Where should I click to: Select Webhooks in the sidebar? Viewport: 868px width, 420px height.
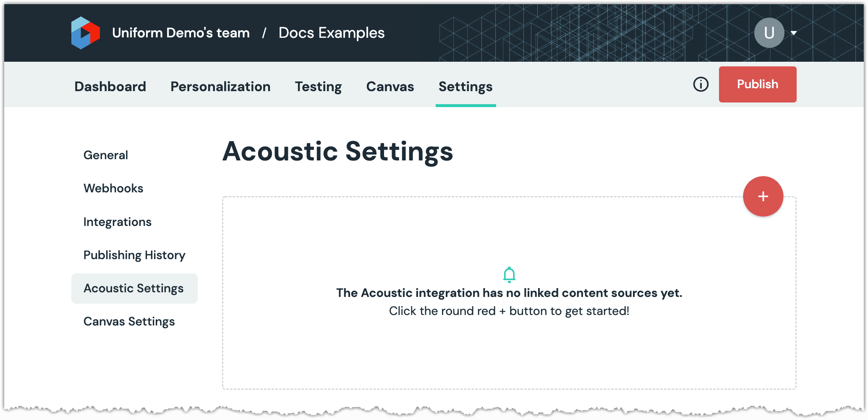coord(113,188)
